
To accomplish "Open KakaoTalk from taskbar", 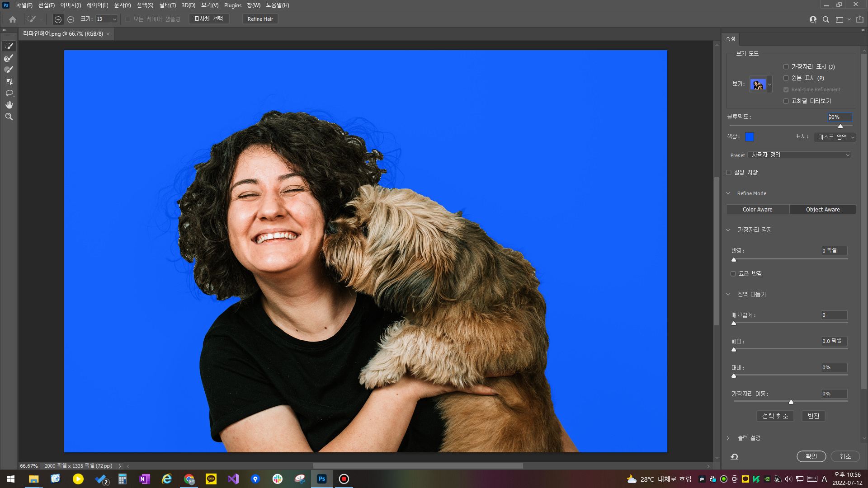I will pos(211,479).
